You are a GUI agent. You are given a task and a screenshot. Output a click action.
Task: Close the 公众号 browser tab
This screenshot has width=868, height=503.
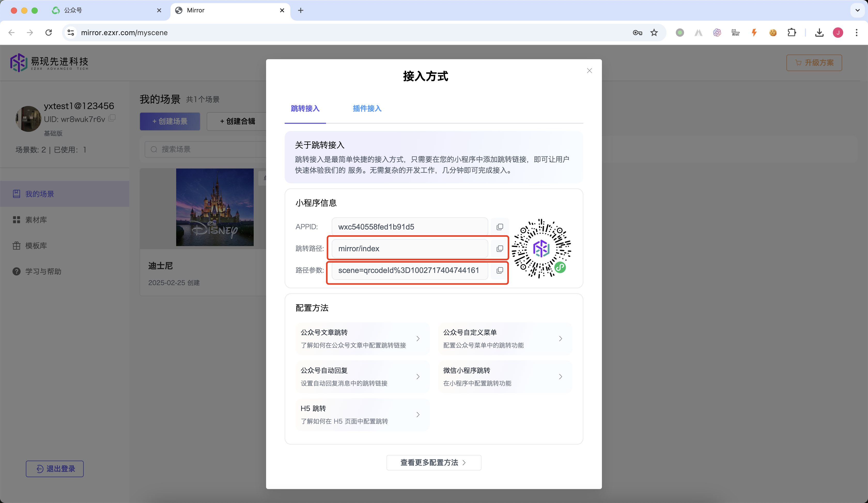click(159, 10)
